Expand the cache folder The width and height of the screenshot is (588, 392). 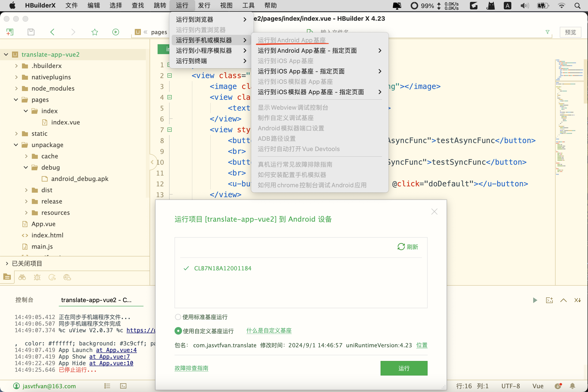(x=26, y=156)
